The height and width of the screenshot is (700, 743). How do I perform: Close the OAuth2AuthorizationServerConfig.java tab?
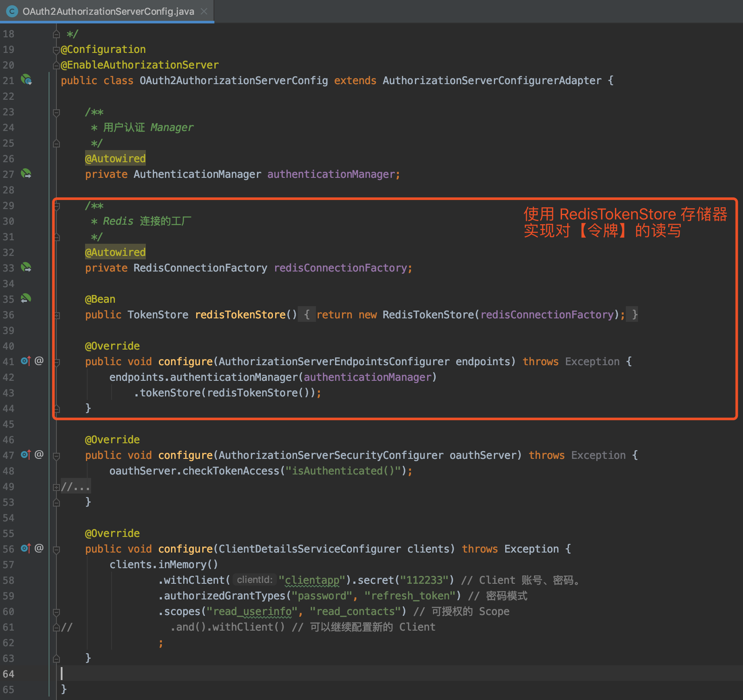tap(204, 11)
